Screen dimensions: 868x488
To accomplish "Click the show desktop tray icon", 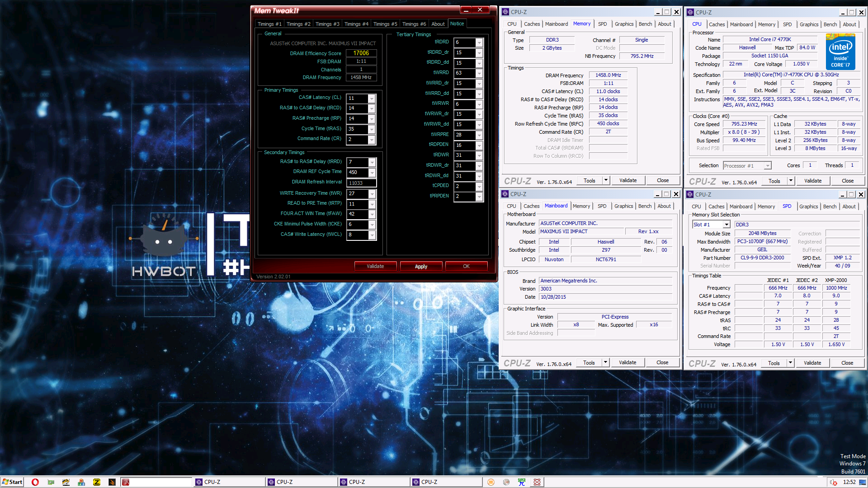I will (863, 482).
